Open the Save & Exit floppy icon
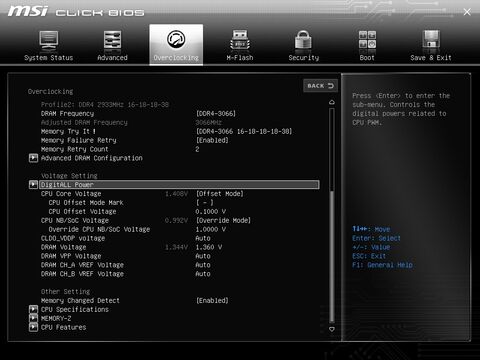Image resolution: width=480 pixels, height=360 pixels. click(431, 40)
